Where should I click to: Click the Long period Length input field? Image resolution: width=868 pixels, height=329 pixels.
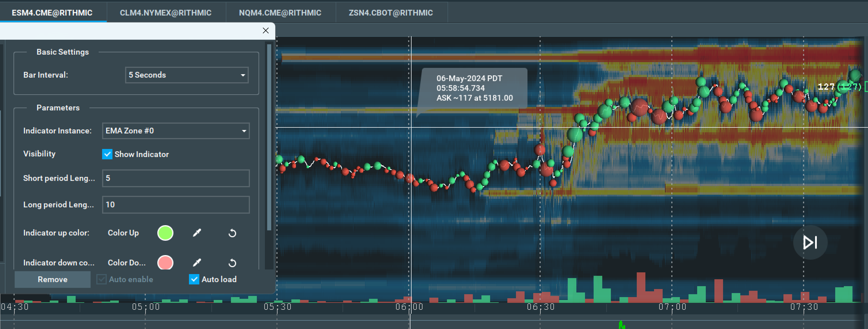point(175,204)
